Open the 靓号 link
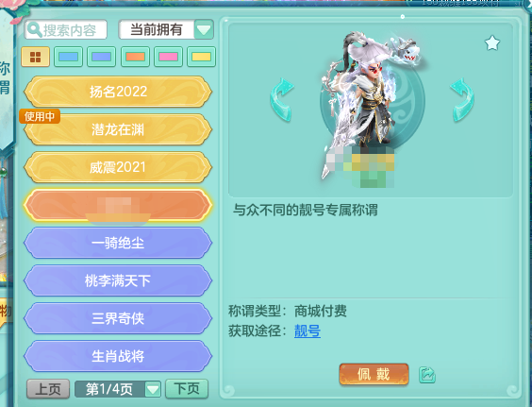This screenshot has width=532, height=407. coord(308,331)
